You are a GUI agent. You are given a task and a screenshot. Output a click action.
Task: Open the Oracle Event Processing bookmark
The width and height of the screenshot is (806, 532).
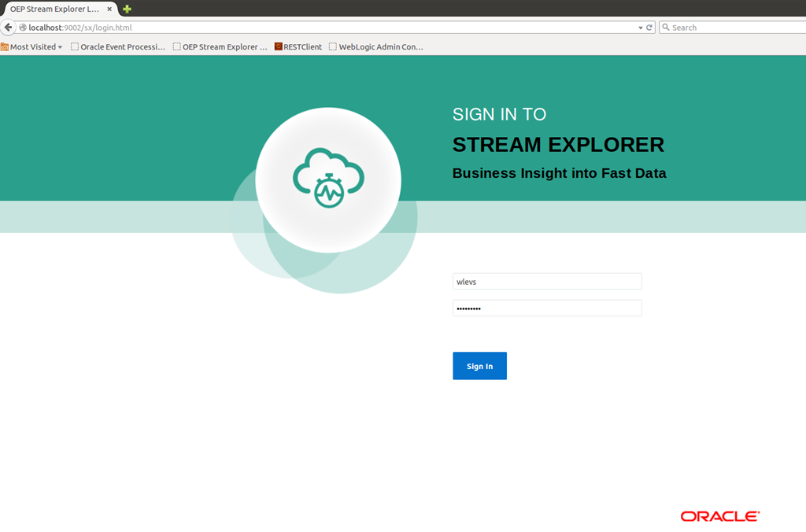118,46
